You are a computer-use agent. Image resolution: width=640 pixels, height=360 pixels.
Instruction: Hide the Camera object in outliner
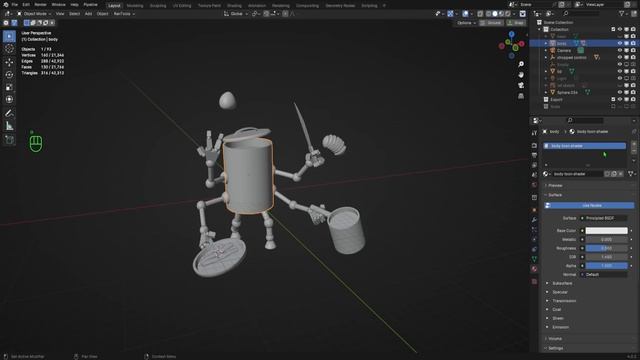click(x=620, y=50)
